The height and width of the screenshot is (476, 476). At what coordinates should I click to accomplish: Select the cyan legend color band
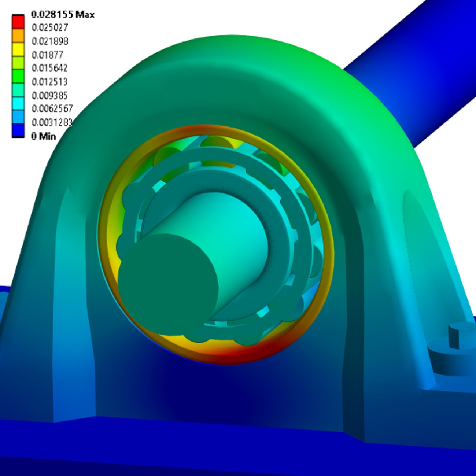pyautogui.click(x=18, y=103)
